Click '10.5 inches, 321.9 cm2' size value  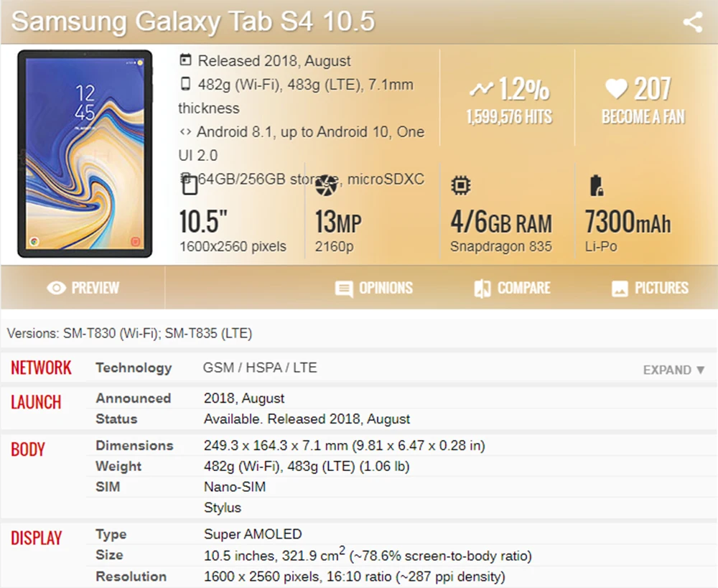[x=368, y=554]
